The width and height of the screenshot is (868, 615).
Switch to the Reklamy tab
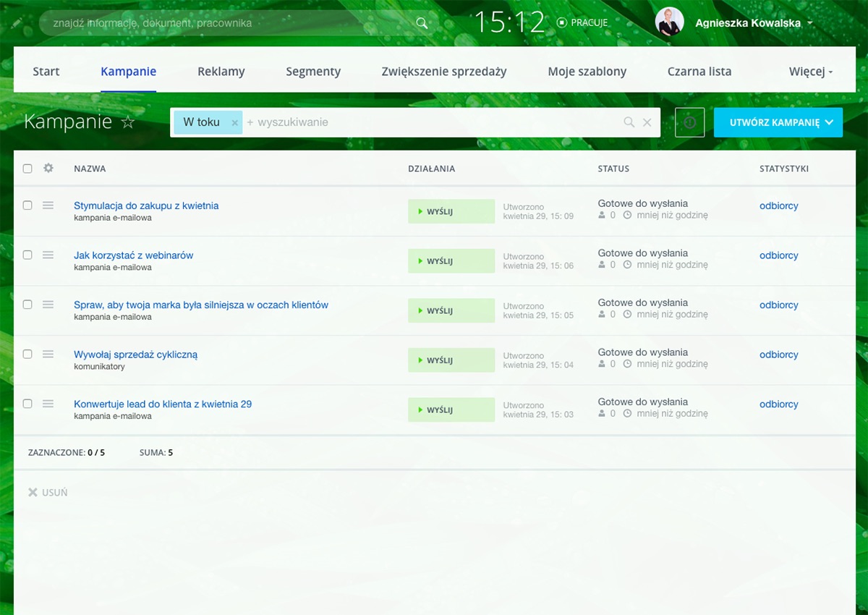pyautogui.click(x=221, y=72)
